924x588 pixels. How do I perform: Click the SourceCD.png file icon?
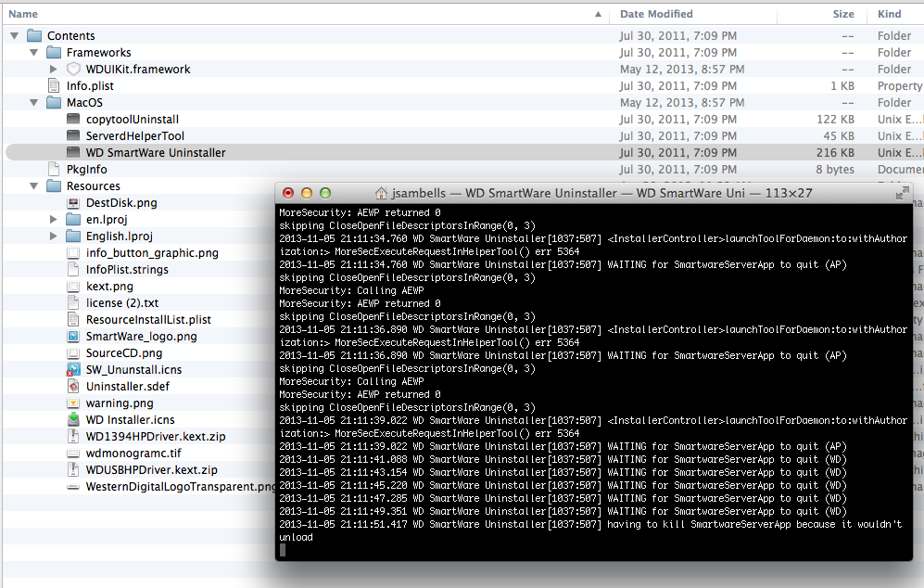coord(73,353)
